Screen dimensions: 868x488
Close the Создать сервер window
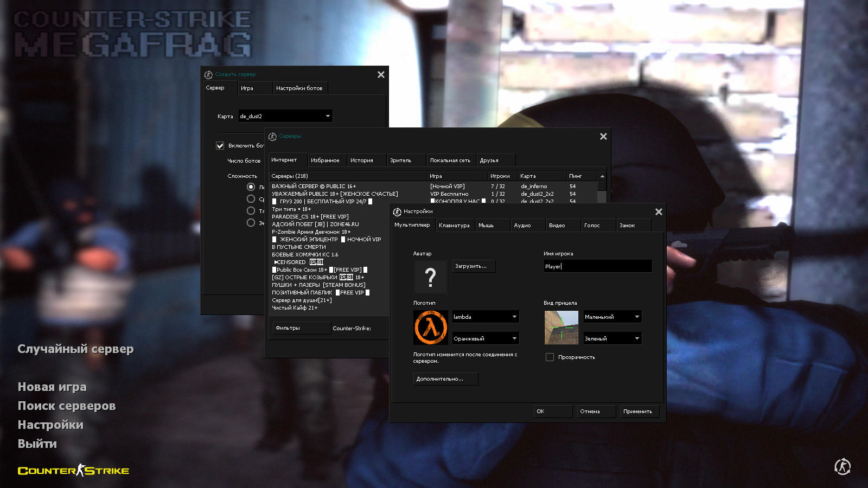click(381, 75)
